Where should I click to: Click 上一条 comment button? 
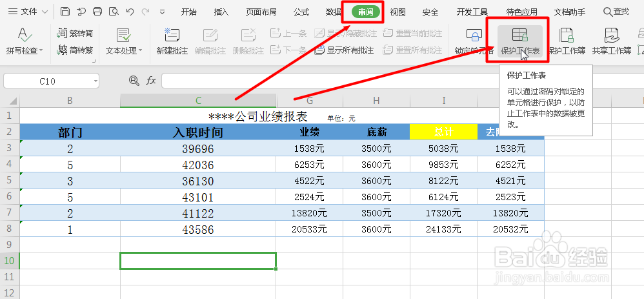[x=288, y=34]
